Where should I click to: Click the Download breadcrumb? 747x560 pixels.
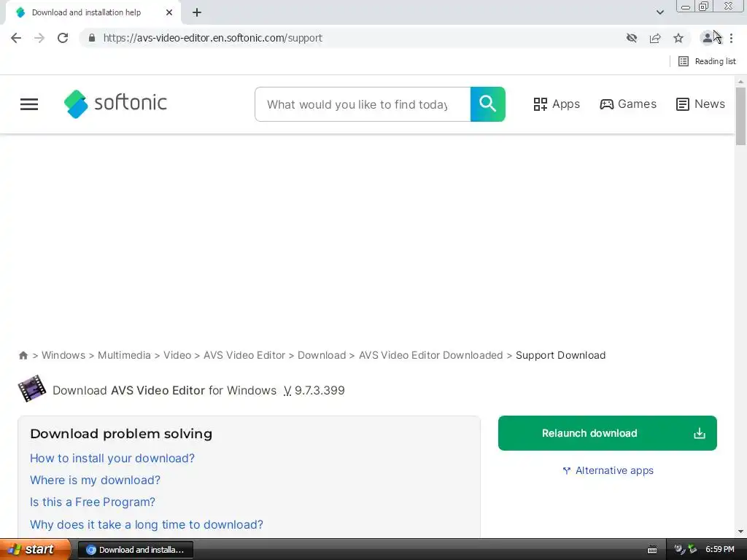click(322, 355)
